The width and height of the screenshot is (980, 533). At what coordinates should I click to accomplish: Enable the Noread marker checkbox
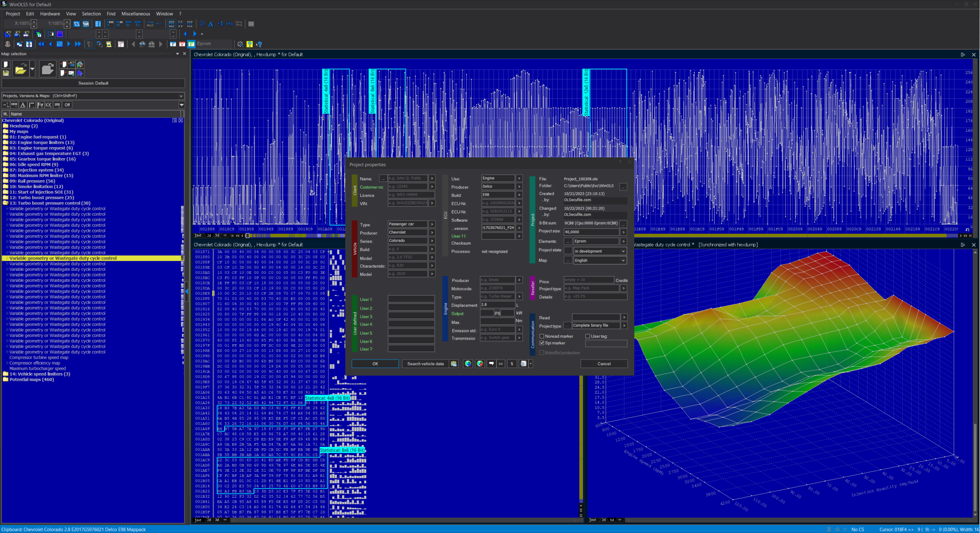click(x=542, y=336)
